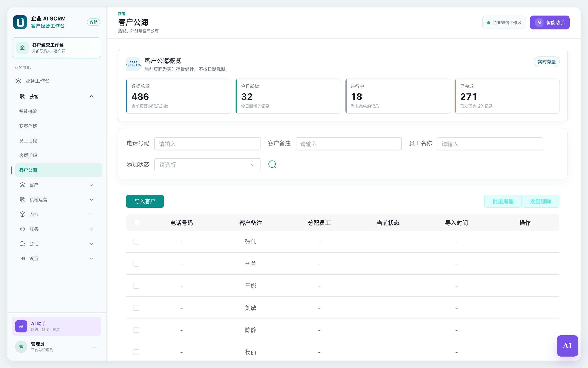Open 客群活码 menu item
Viewport: 588px width, 368px height.
58,156
